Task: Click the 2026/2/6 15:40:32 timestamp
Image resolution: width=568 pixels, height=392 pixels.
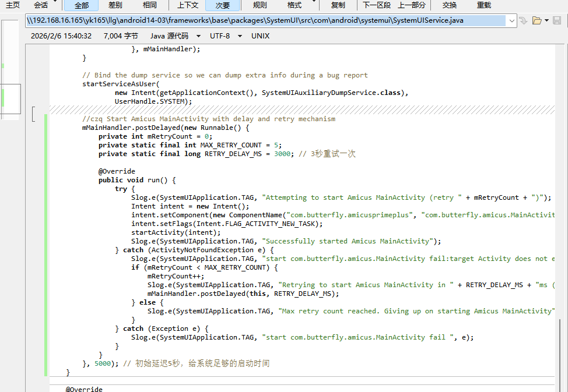Action: click(x=61, y=36)
